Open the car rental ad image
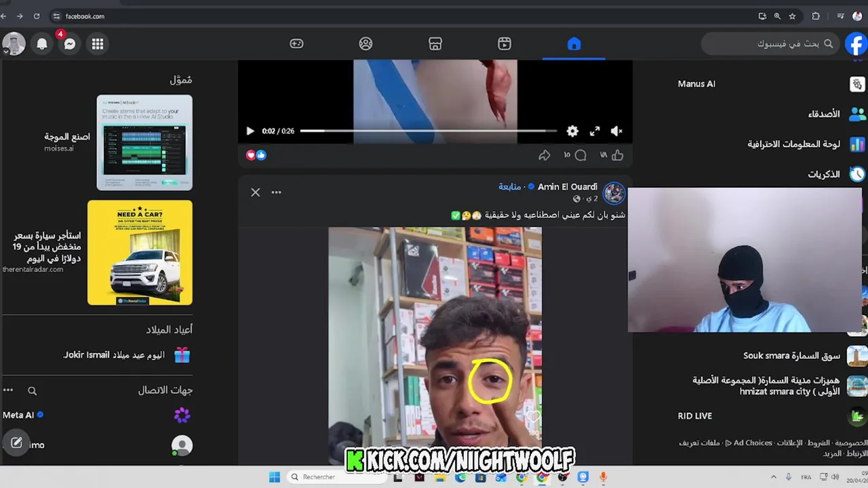The width and height of the screenshot is (868, 488). [140, 252]
